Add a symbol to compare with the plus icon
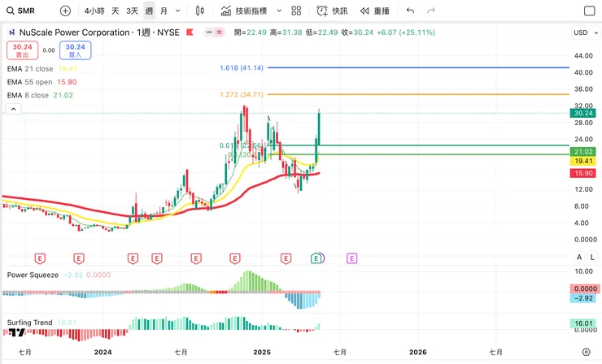Screen dimensions: 602x364 click(x=65, y=11)
